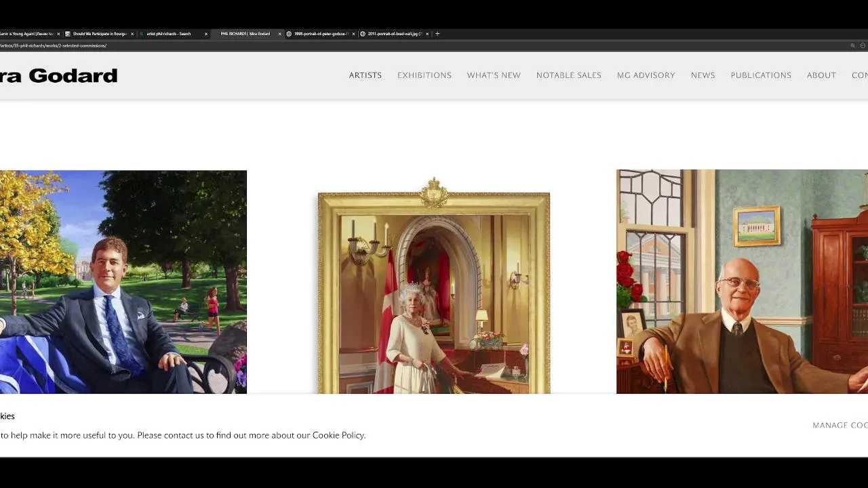Close the 'Should We Participate' tab
Viewport: 868px width, 488px height.
click(132, 34)
